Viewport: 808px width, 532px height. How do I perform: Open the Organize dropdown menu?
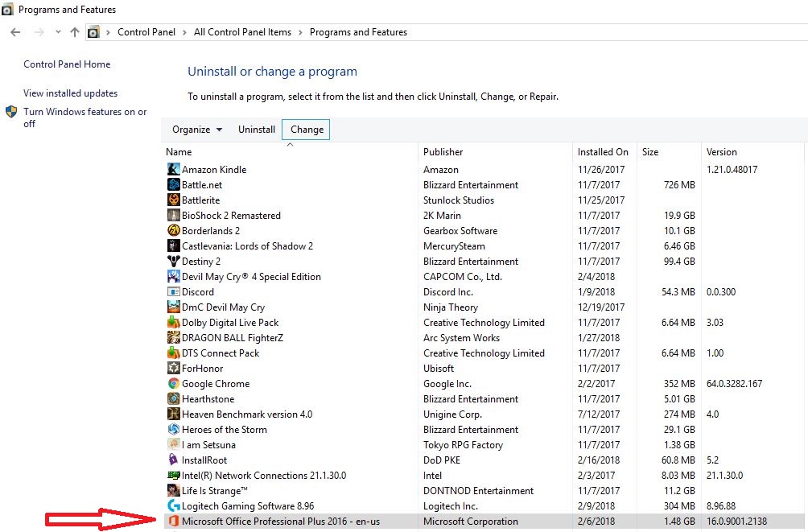coord(197,130)
